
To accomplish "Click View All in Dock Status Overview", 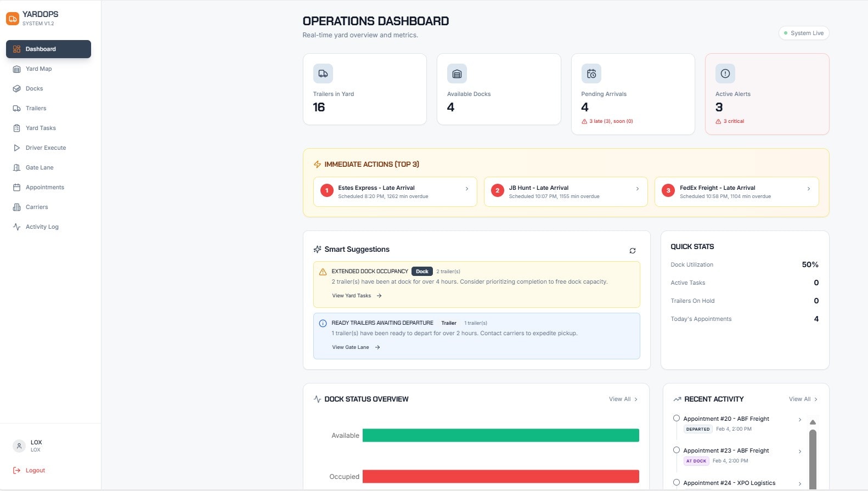I will 623,399.
